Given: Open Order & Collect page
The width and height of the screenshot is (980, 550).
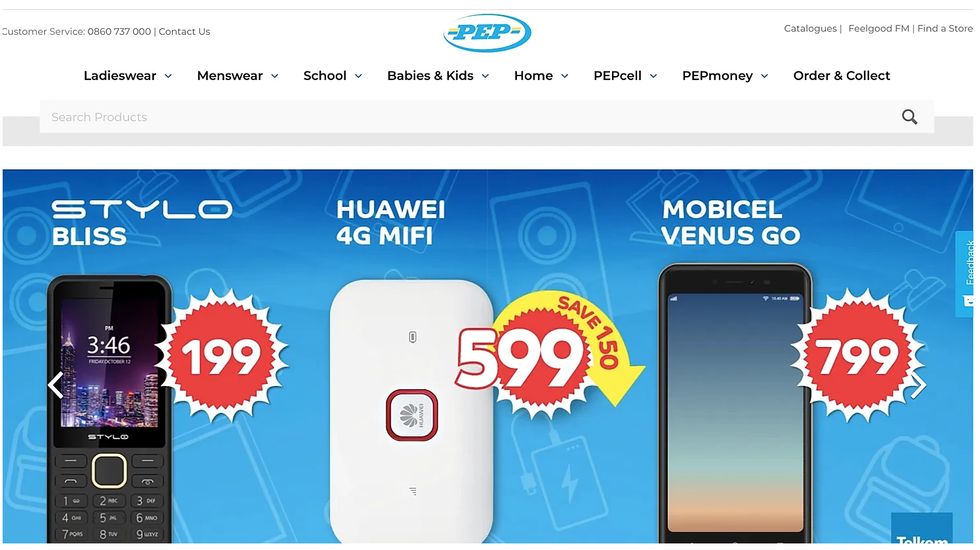Looking at the screenshot, I should click(x=842, y=75).
